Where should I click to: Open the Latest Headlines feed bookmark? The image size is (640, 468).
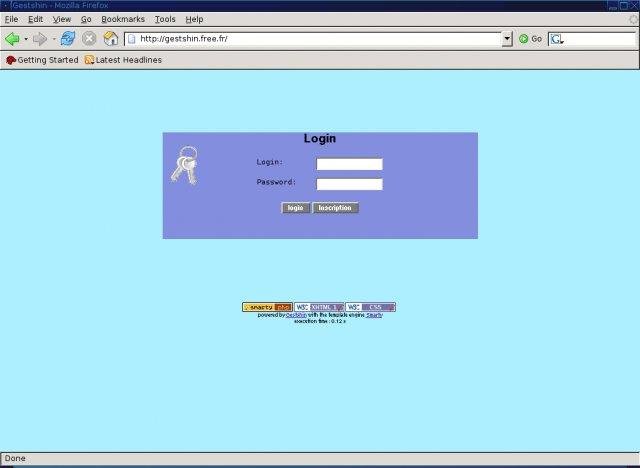123,60
